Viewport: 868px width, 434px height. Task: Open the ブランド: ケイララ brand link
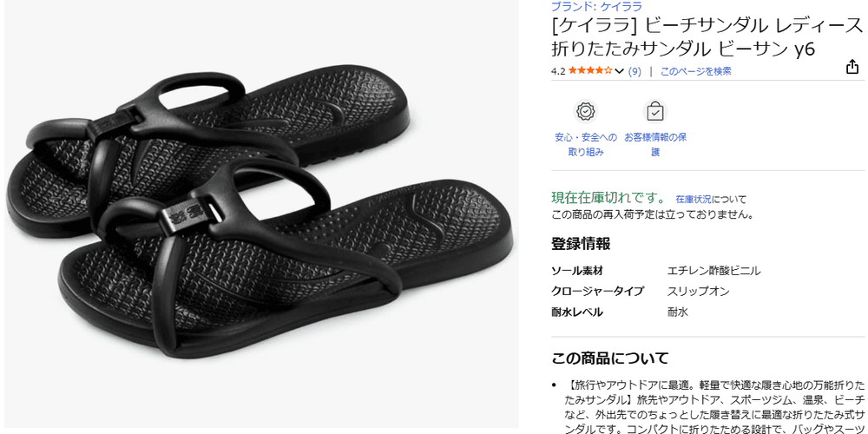597,7
